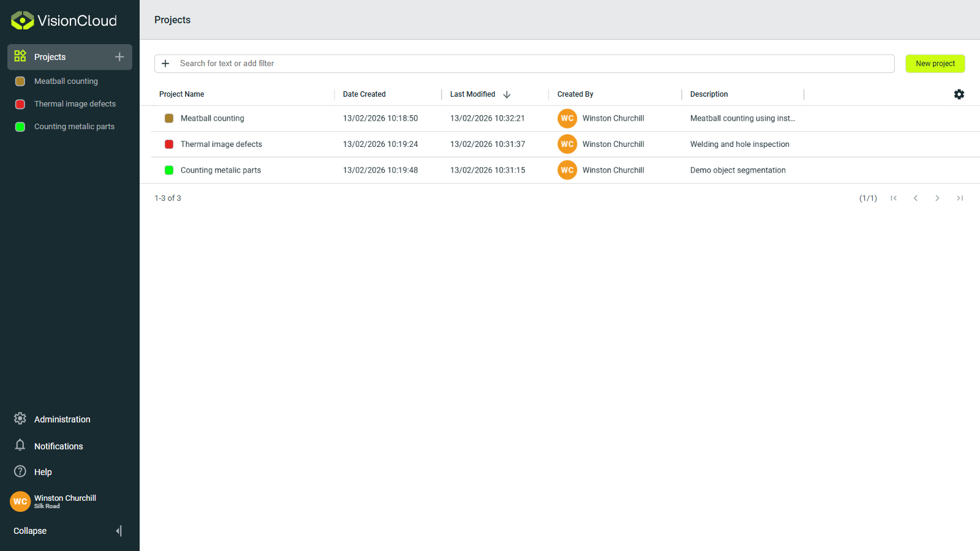Screen dimensions: 980x551
Task: Open Thermal image defects from the sidebar
Action: (75, 104)
